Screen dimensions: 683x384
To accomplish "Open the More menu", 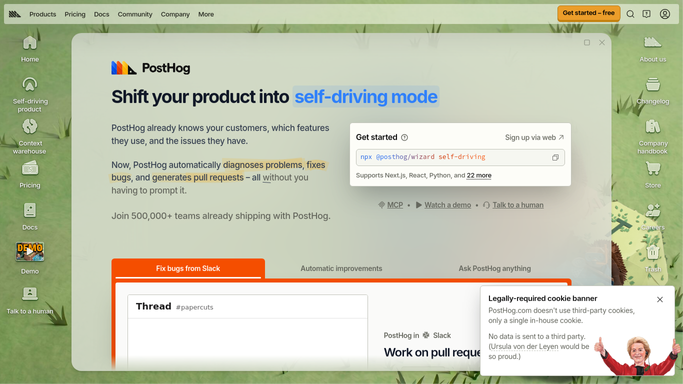I will pyautogui.click(x=206, y=14).
